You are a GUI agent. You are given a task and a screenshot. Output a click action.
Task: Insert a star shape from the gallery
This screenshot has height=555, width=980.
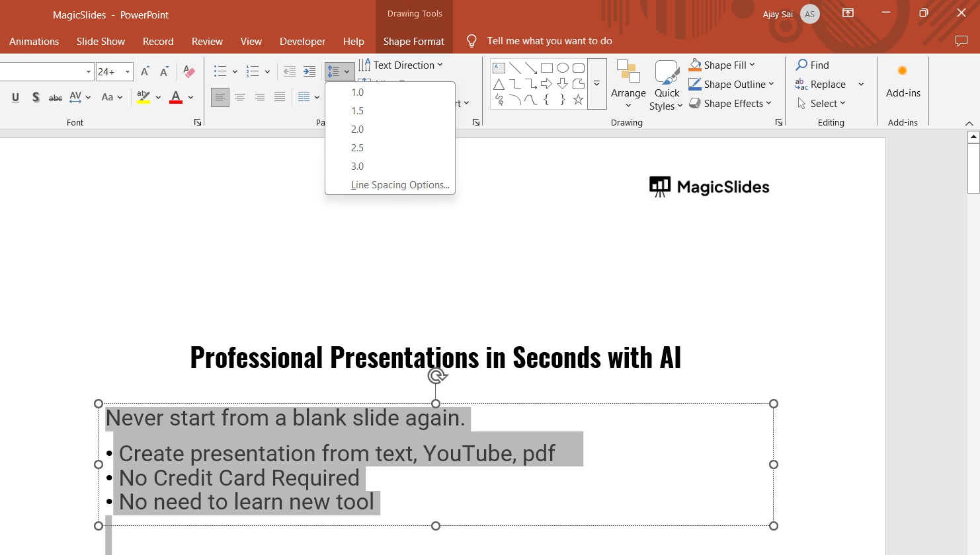click(578, 100)
